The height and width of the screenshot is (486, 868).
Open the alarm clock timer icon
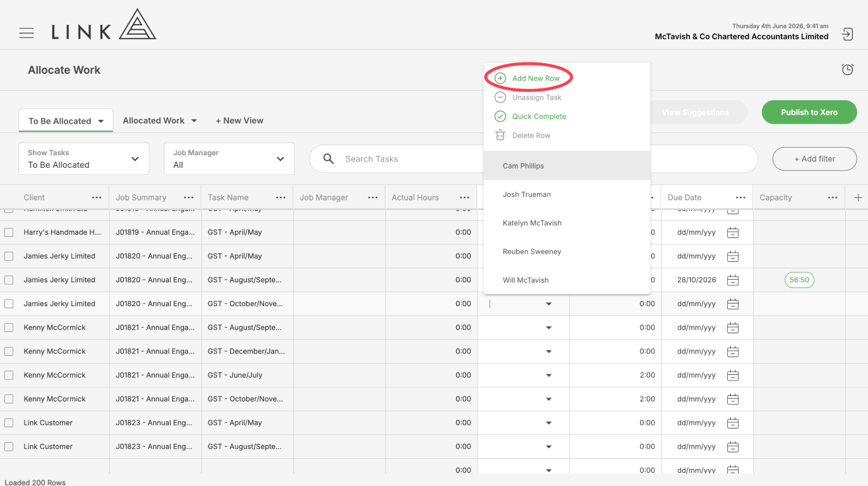coord(848,69)
